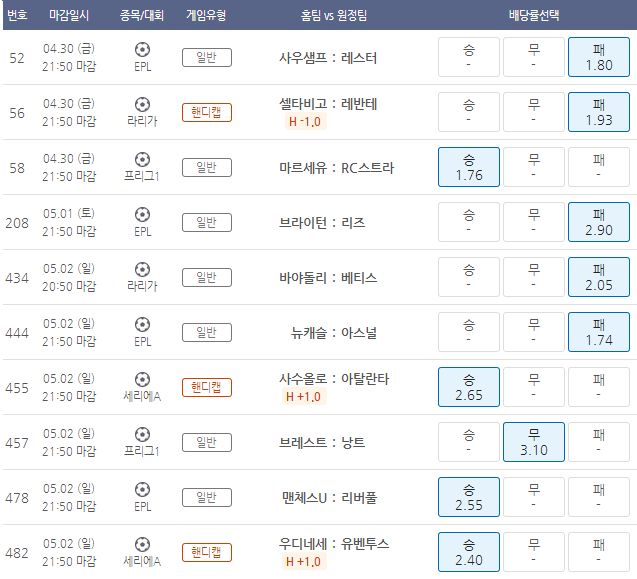Image resolution: width=637 pixels, height=579 pixels.
Task: Click 20:50 마감 deadline time
Action: point(69,286)
